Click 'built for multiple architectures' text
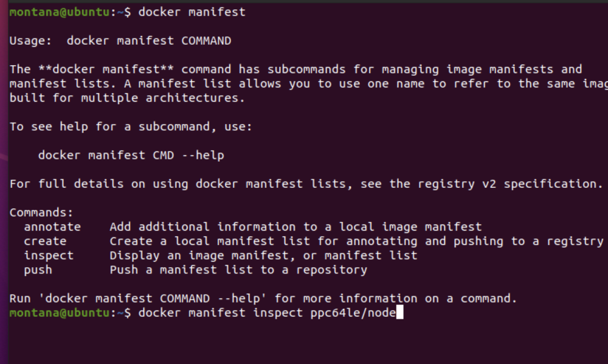The image size is (608, 364). click(127, 98)
